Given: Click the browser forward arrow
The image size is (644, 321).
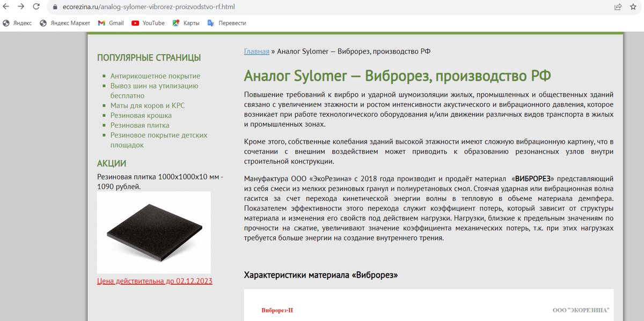Looking at the screenshot, I should click(21, 7).
